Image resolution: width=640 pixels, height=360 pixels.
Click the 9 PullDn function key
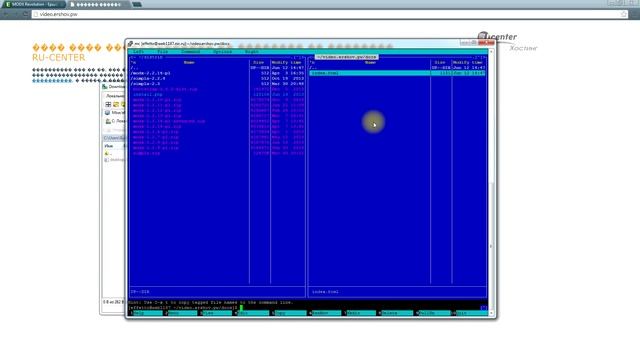tap(433, 313)
